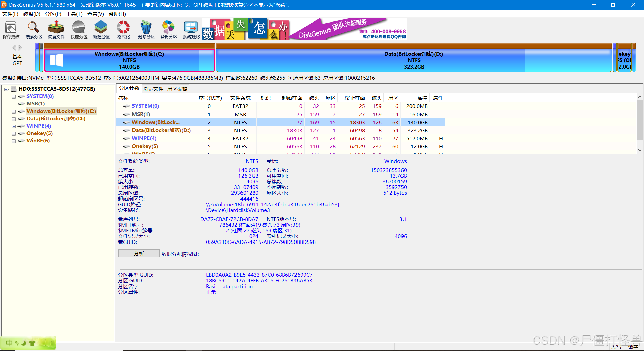Screen dimensions: 644x351
Task: Click the Windows logo in partition bar
Action: coord(56,60)
